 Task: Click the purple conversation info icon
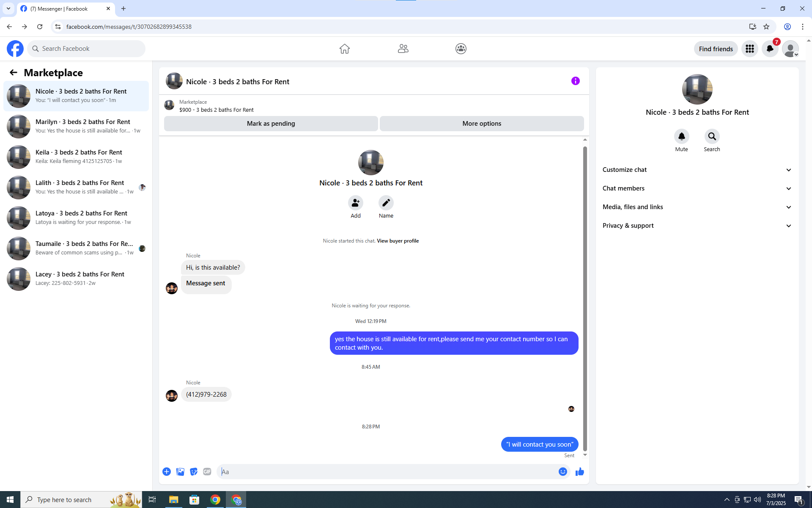point(575,81)
